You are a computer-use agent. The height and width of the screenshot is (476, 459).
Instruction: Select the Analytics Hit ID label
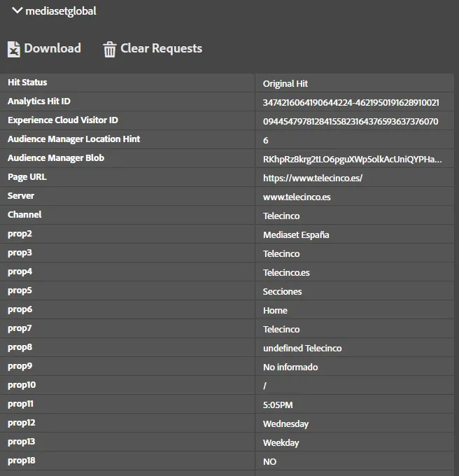pos(38,101)
